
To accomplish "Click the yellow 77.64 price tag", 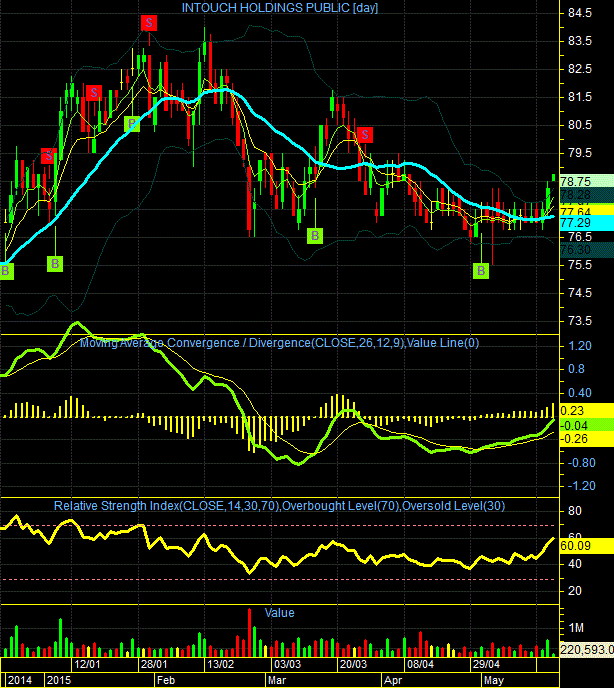I will pyautogui.click(x=587, y=211).
